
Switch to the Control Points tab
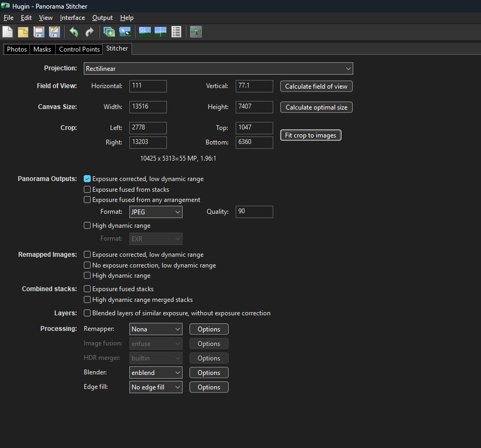[x=79, y=49]
